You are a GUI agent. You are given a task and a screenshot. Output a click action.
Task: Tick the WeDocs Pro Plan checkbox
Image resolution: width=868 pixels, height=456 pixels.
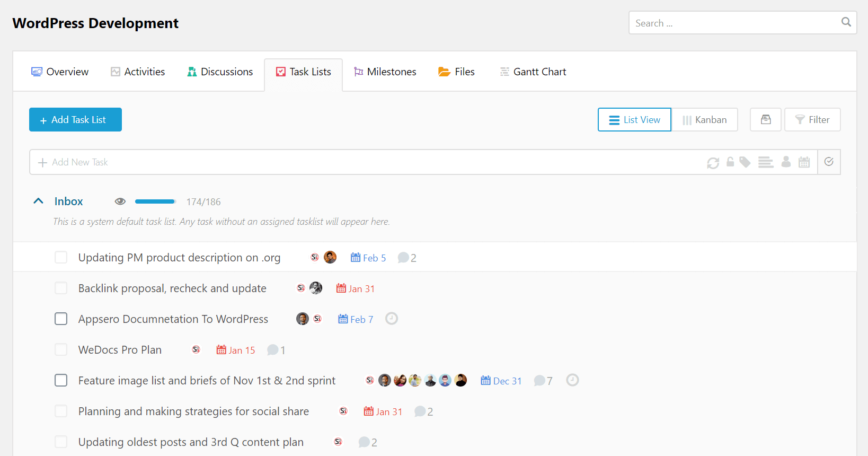pyautogui.click(x=61, y=349)
